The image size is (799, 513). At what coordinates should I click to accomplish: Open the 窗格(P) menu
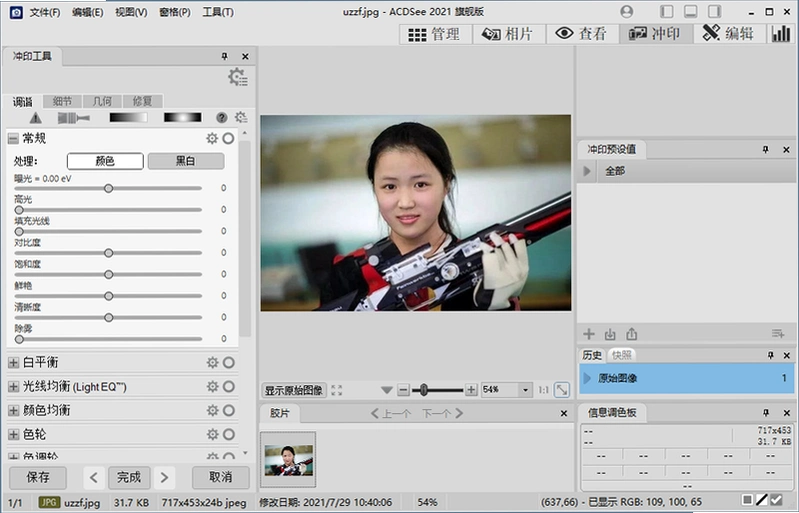175,12
